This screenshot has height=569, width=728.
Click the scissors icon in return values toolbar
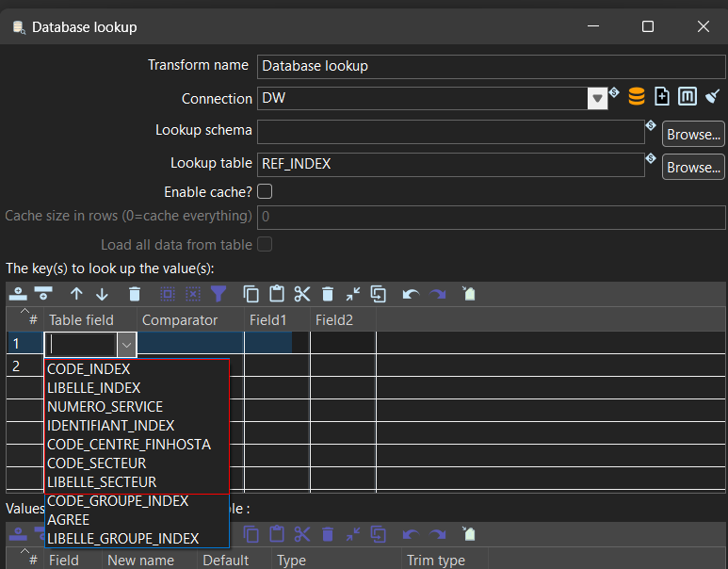click(302, 534)
